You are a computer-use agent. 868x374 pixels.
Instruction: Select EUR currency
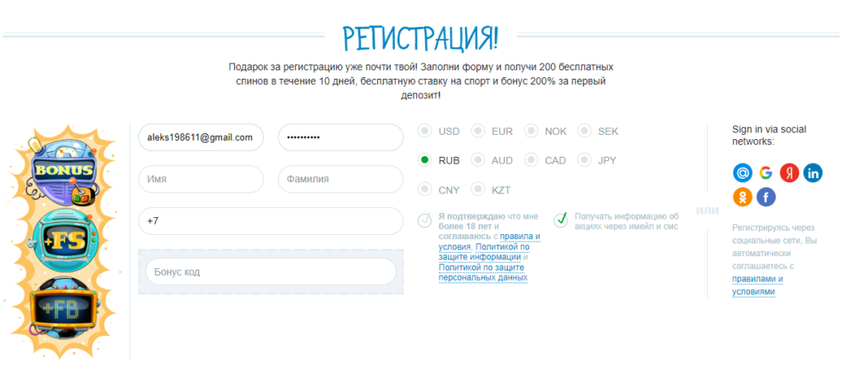478,131
